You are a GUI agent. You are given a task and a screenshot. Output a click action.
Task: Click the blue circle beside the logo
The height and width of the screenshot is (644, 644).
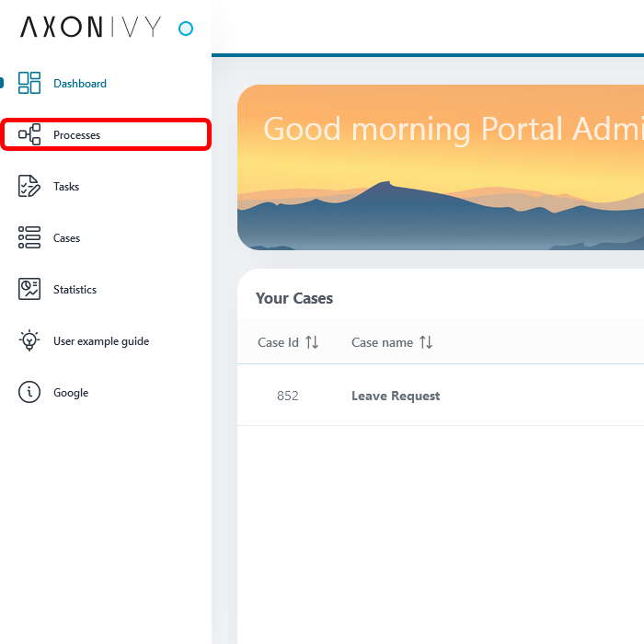(186, 29)
